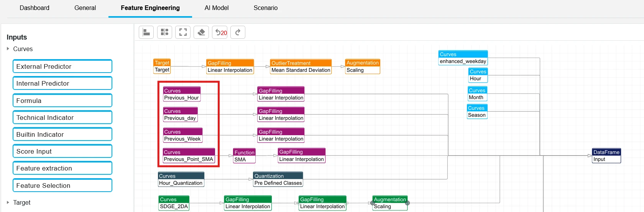Select the enhanced_weekday curves node
This screenshot has height=212, width=644.
pos(463,58)
